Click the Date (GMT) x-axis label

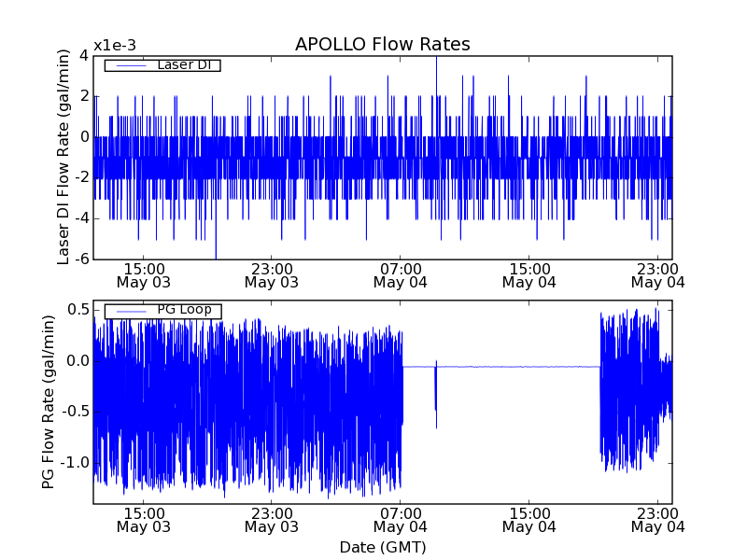[x=382, y=547]
